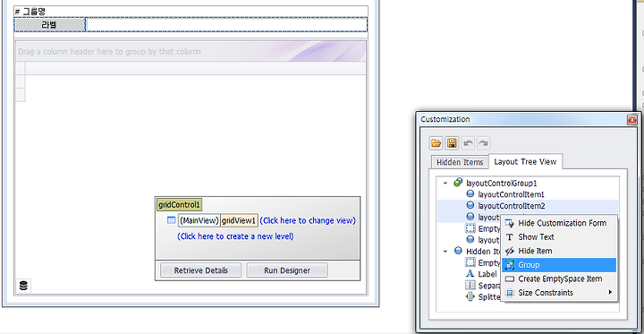Click the Splitter item icon in tree
Image resolution: width=644 pixels, height=334 pixels.
pos(470,296)
